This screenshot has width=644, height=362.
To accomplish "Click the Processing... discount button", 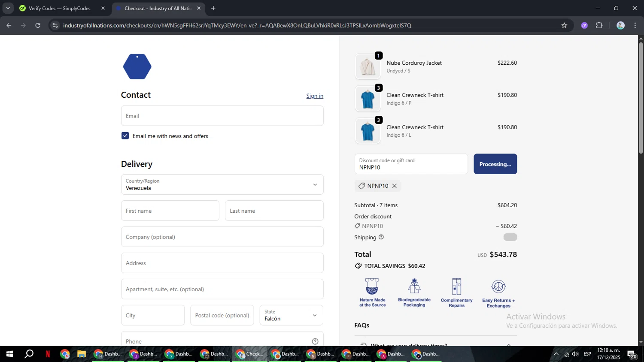I will tap(495, 164).
